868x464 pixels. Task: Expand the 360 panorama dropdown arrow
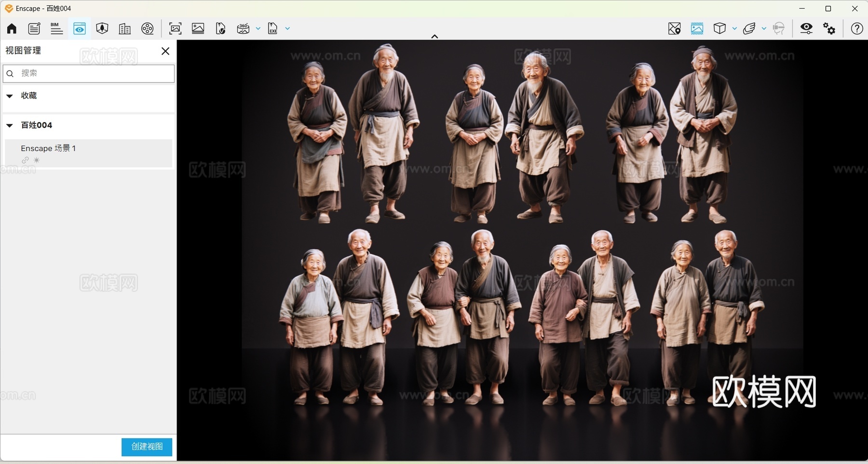click(258, 28)
